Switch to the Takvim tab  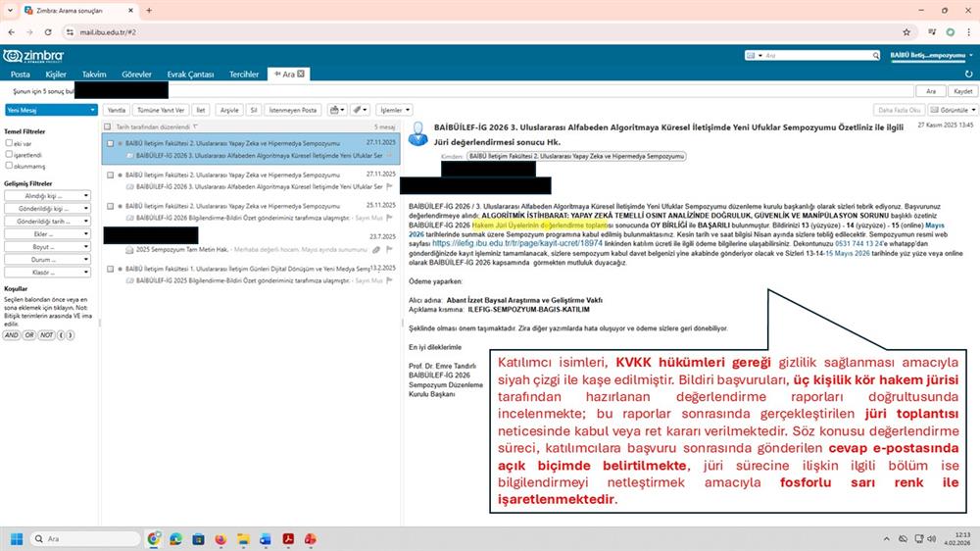pyautogui.click(x=94, y=74)
